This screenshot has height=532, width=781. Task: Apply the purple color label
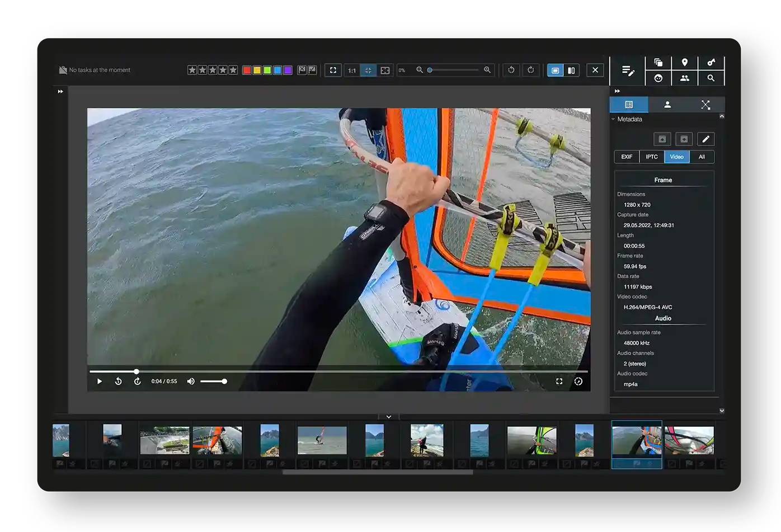288,70
